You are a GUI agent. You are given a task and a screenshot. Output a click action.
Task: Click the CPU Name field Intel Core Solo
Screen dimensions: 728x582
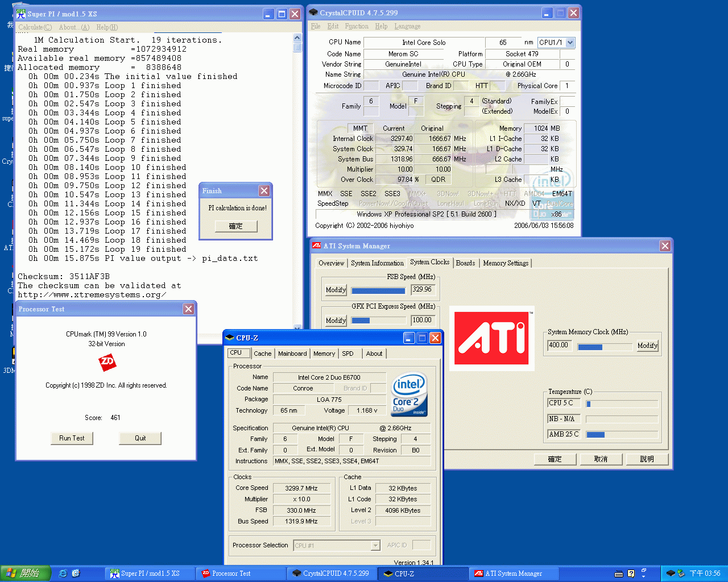click(424, 43)
